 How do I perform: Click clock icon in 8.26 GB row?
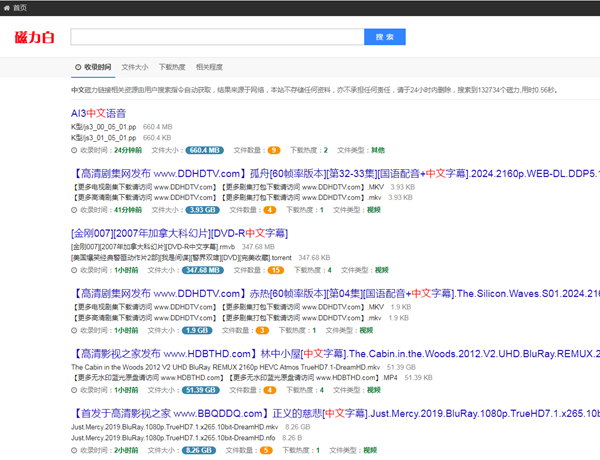point(74,450)
